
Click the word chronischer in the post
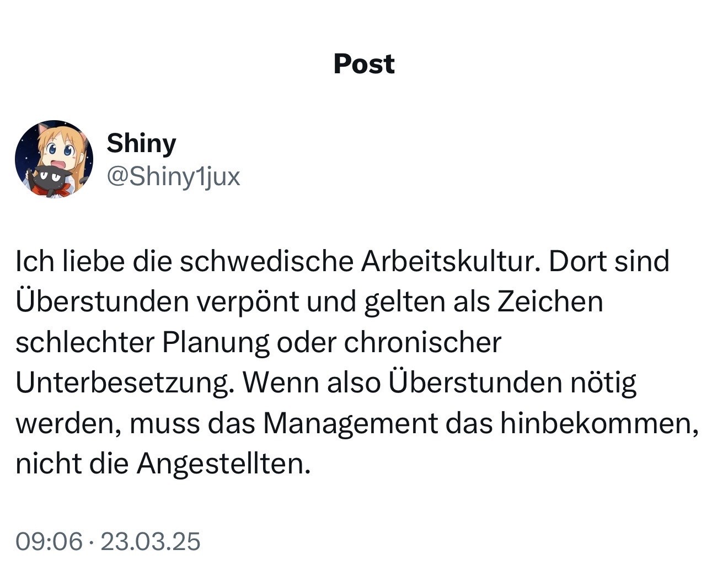click(422, 342)
